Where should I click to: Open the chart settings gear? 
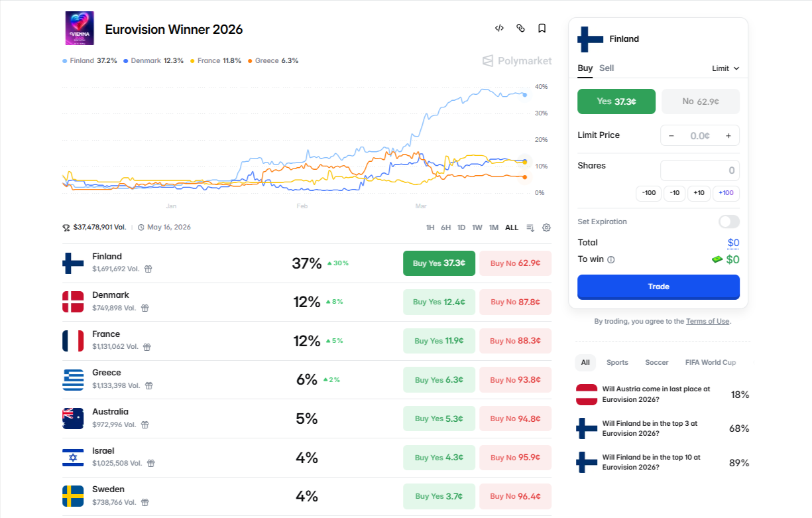tap(546, 227)
